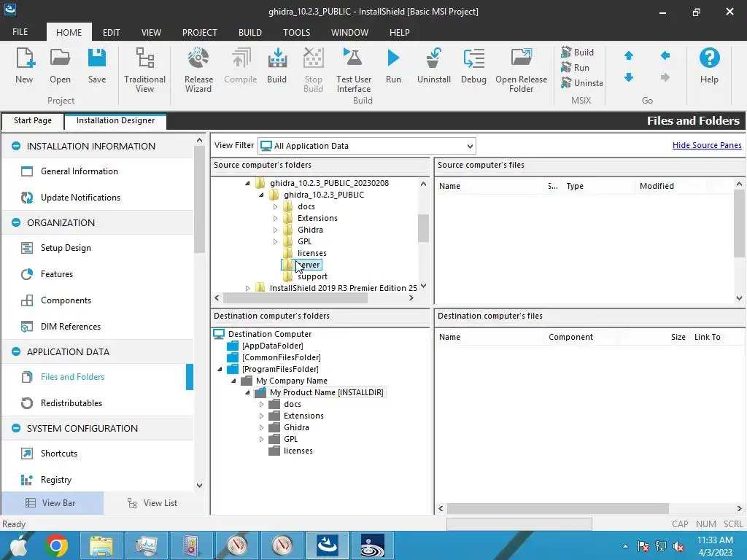Open Release Folder from the ribbon

click(x=521, y=70)
